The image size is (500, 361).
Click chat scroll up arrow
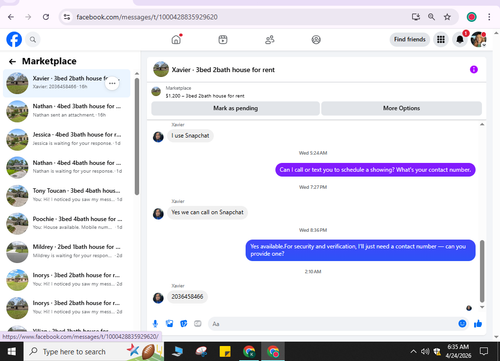click(x=482, y=125)
